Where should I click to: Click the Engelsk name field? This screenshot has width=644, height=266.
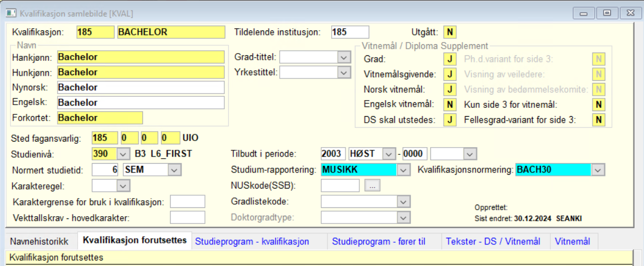click(x=141, y=102)
